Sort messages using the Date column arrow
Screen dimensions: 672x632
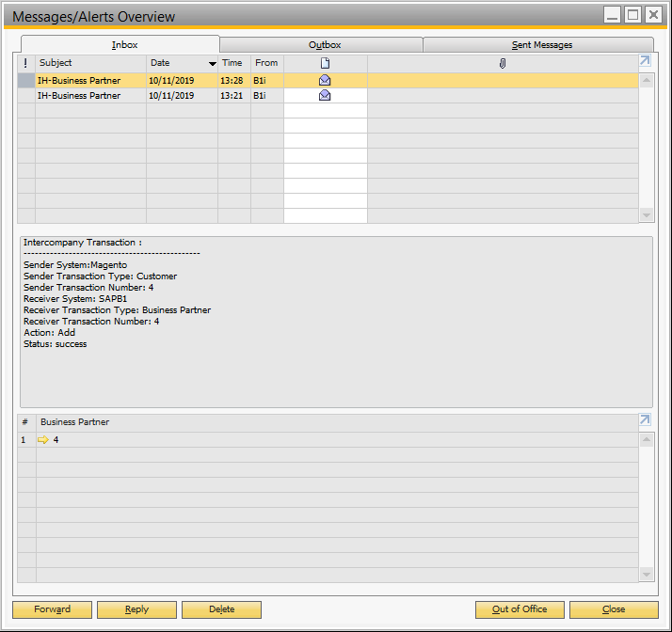coord(212,64)
